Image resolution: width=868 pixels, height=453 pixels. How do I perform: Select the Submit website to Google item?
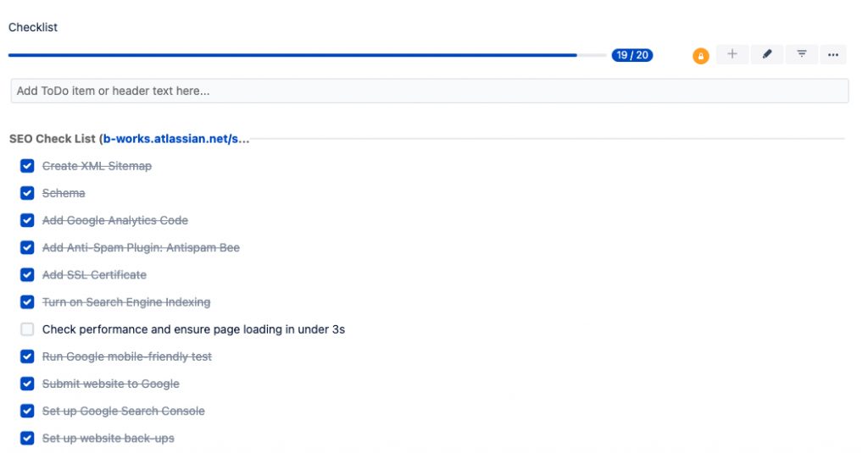click(111, 384)
